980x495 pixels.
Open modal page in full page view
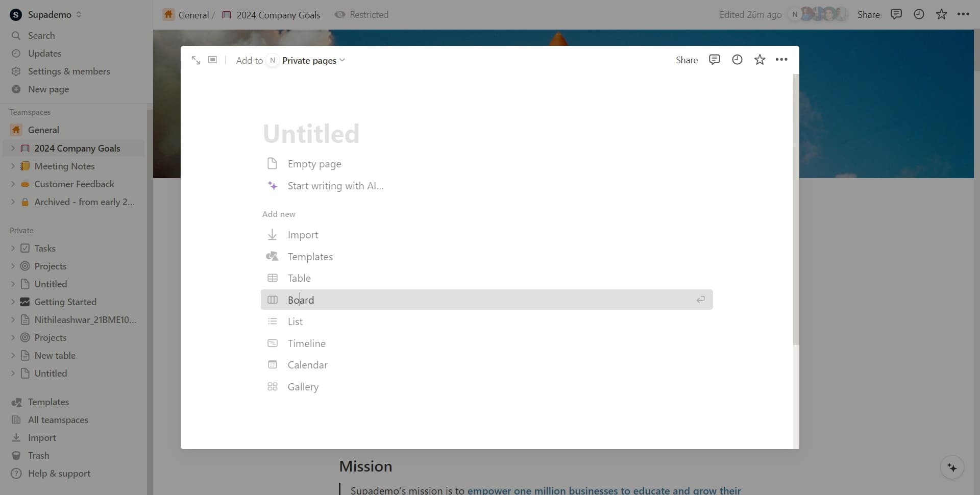196,60
